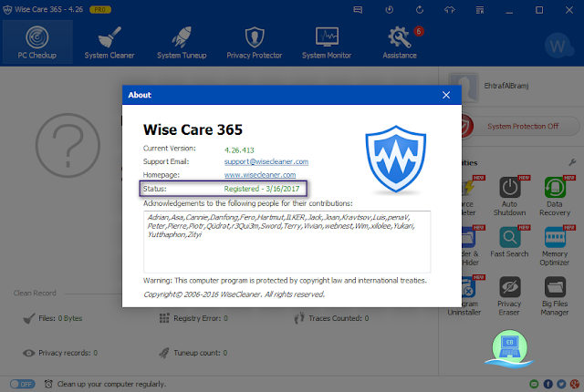Click the Clean up your computer regularly text
The height and width of the screenshot is (392, 584).
111,384
